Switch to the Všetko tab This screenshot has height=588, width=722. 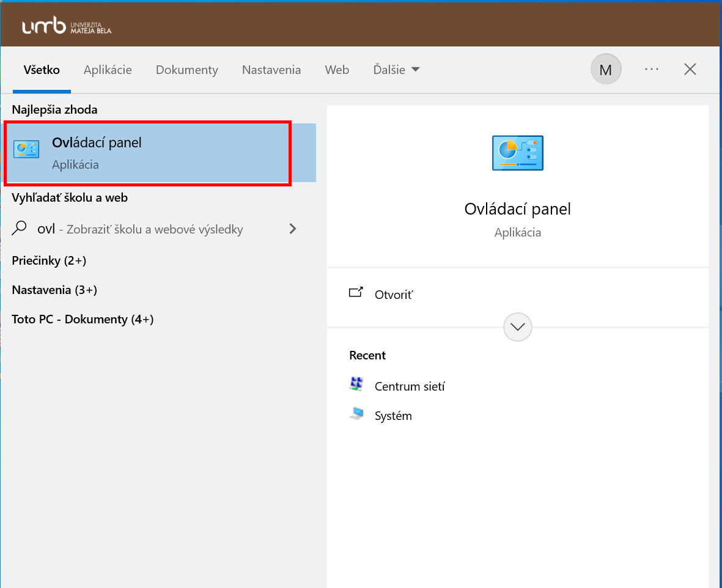tap(42, 70)
